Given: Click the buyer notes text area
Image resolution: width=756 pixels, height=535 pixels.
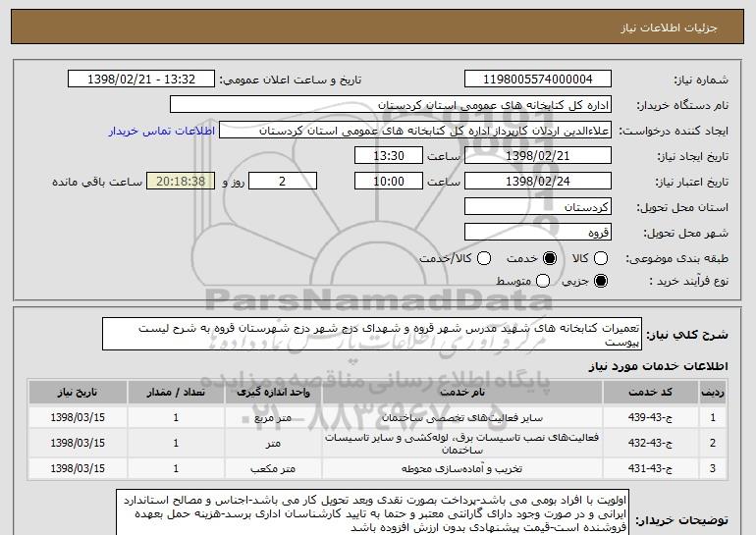Looking at the screenshot, I should (x=372, y=513).
